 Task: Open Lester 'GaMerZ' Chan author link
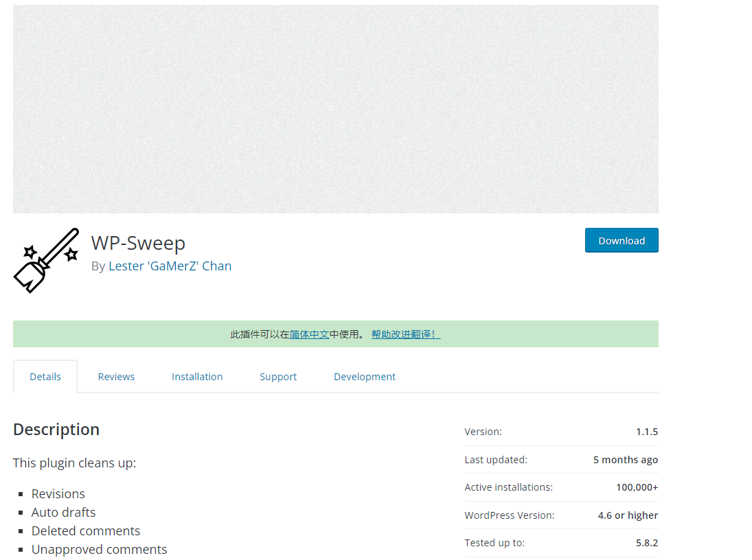[170, 266]
